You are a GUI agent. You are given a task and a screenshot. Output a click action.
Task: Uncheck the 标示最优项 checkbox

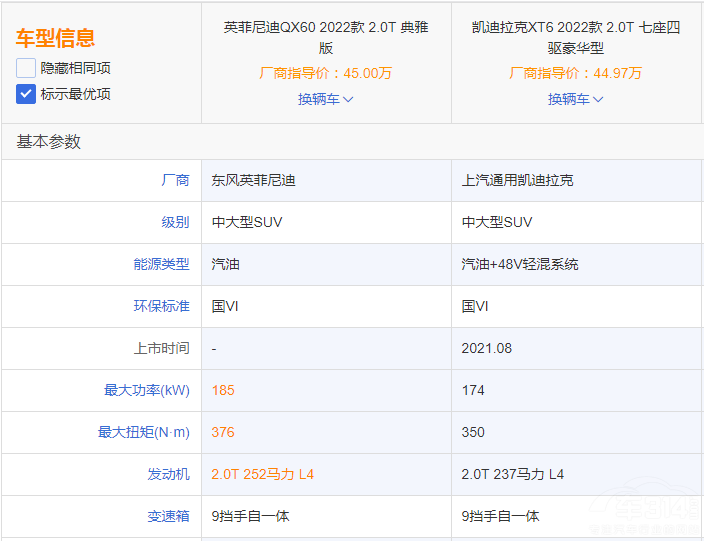pyautogui.click(x=26, y=94)
